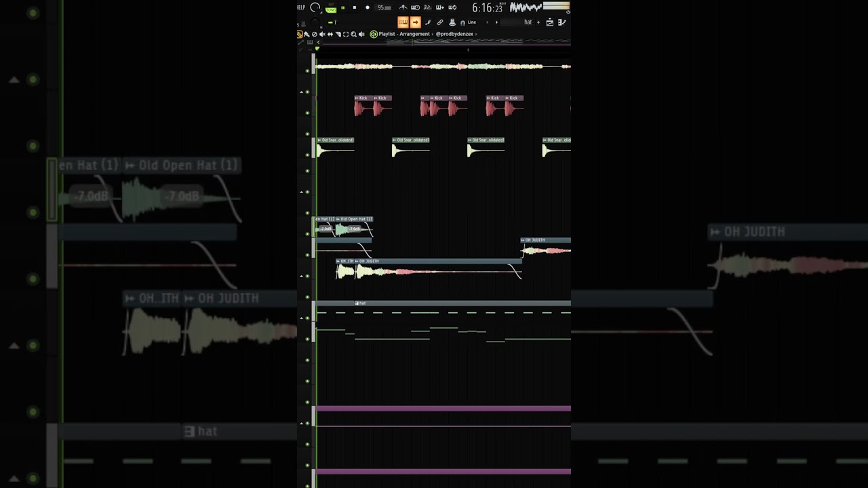Select the upper purple clip bar

point(443,409)
